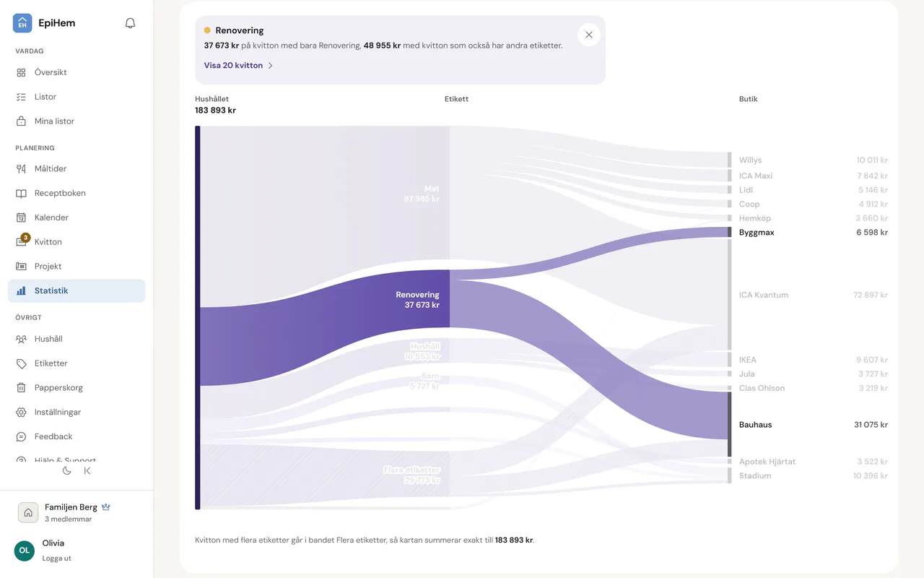
Task: Click the EpiHem logo icon
Action: 22,23
